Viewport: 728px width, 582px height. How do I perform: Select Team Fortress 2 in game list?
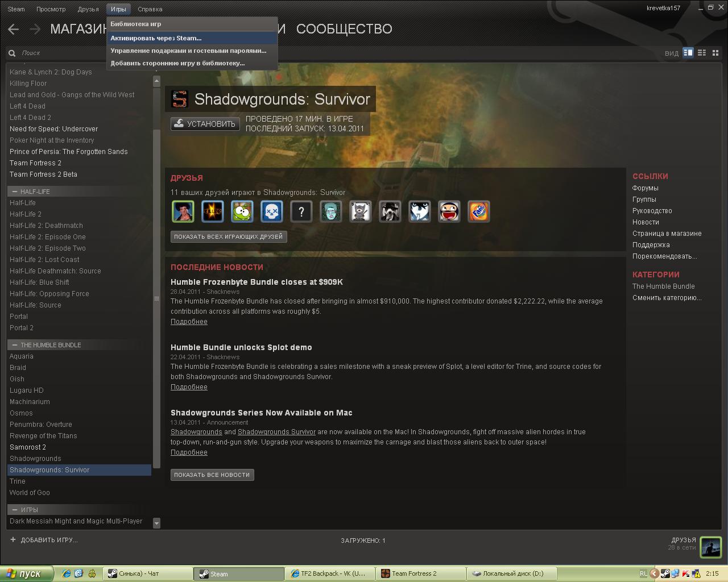click(x=35, y=163)
